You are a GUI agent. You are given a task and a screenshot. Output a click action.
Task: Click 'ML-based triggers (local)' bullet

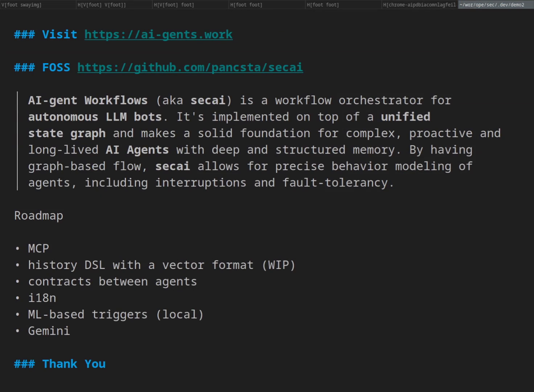pyautogui.click(x=116, y=314)
